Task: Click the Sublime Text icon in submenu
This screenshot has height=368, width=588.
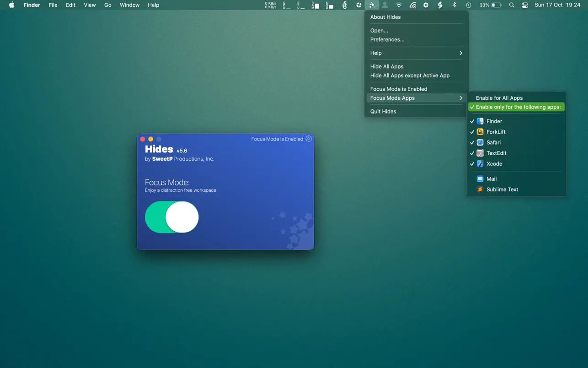Action: tap(480, 189)
